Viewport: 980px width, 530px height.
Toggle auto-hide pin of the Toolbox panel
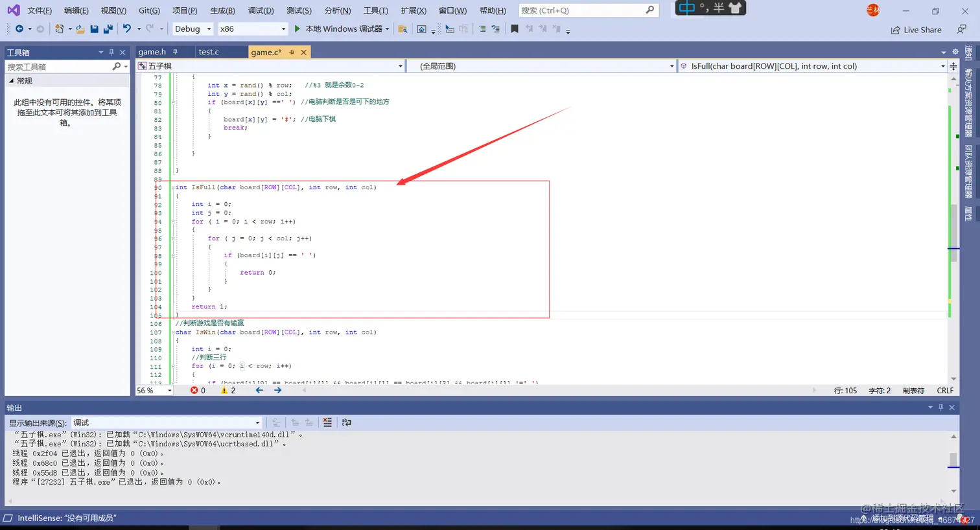(x=111, y=52)
